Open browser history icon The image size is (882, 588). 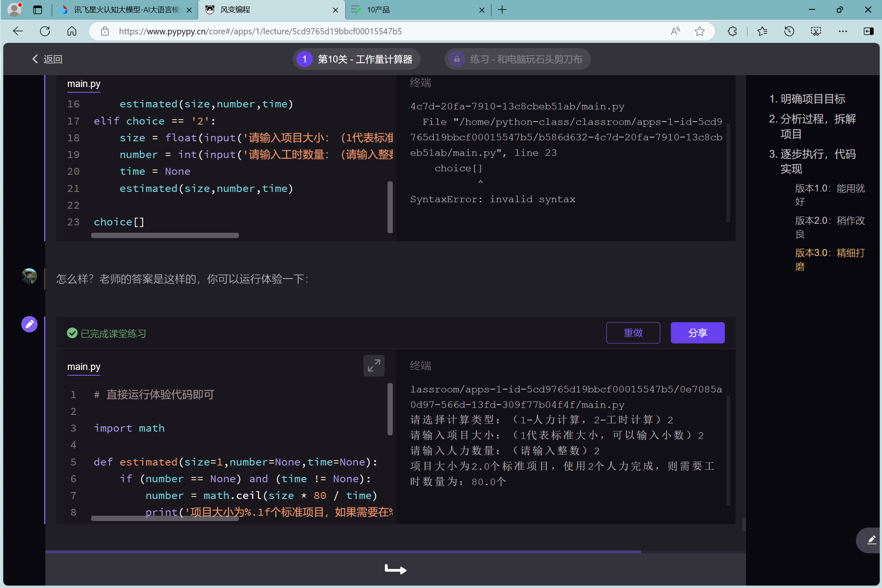click(789, 31)
